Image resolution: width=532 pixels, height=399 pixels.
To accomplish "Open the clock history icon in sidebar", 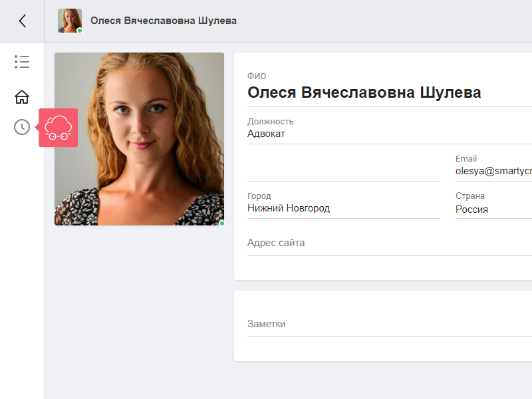I will [22, 127].
